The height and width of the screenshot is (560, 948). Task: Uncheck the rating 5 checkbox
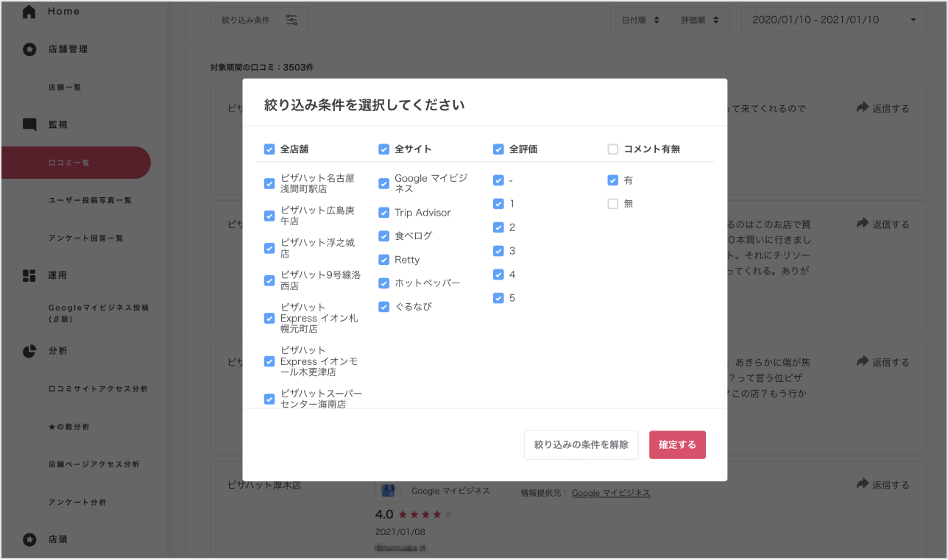point(498,297)
